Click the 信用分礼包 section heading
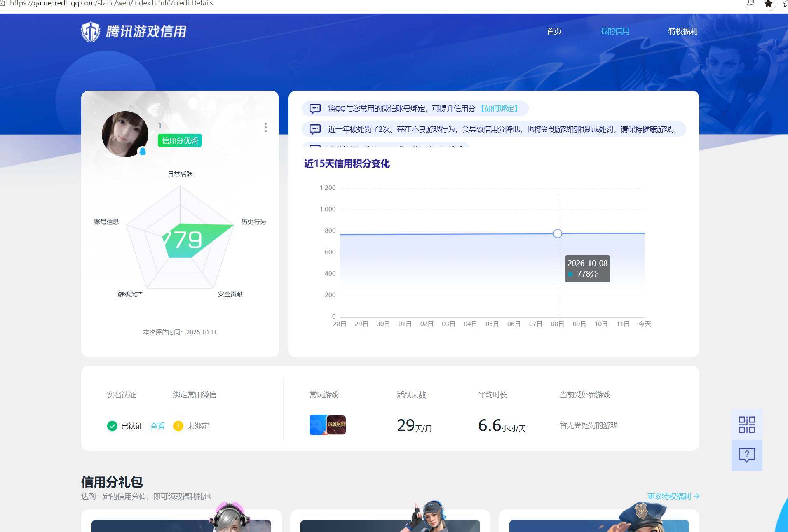Screen dimensions: 788x532 pyautogui.click(x=112, y=482)
